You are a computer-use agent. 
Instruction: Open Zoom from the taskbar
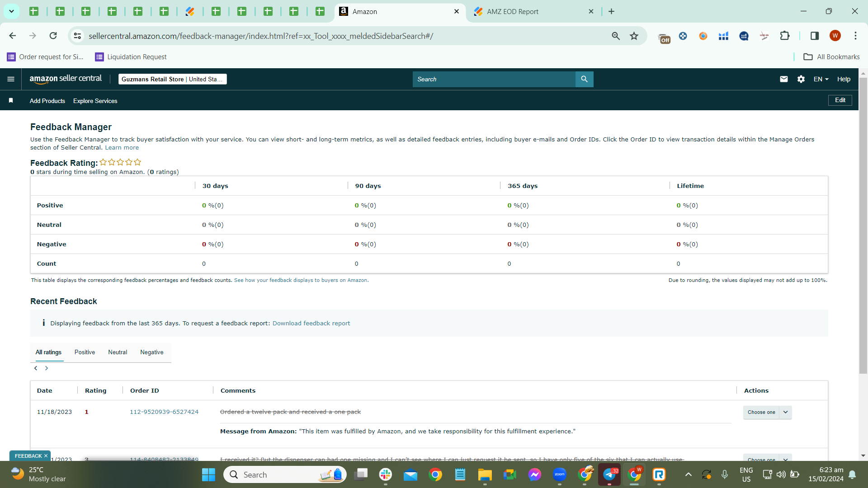point(560,474)
